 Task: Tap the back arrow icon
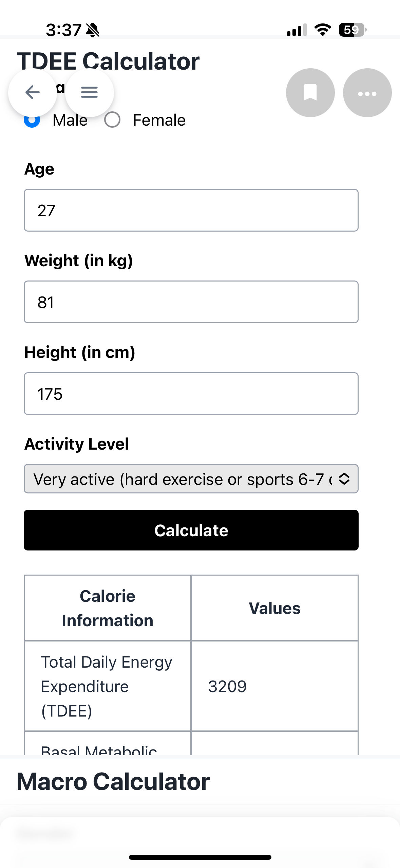tap(33, 92)
